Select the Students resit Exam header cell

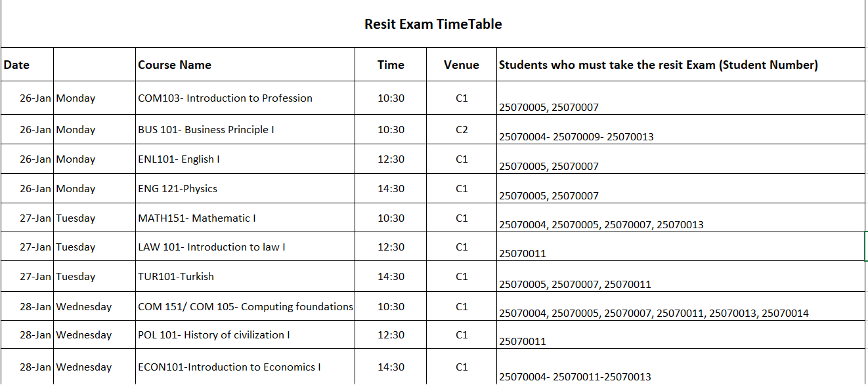coord(659,65)
